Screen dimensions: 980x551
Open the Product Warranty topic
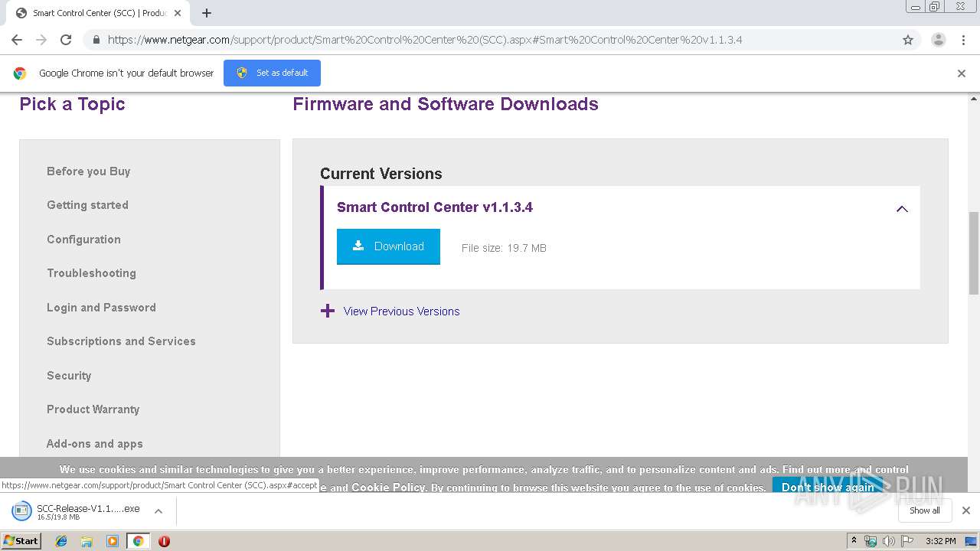pyautogui.click(x=93, y=409)
